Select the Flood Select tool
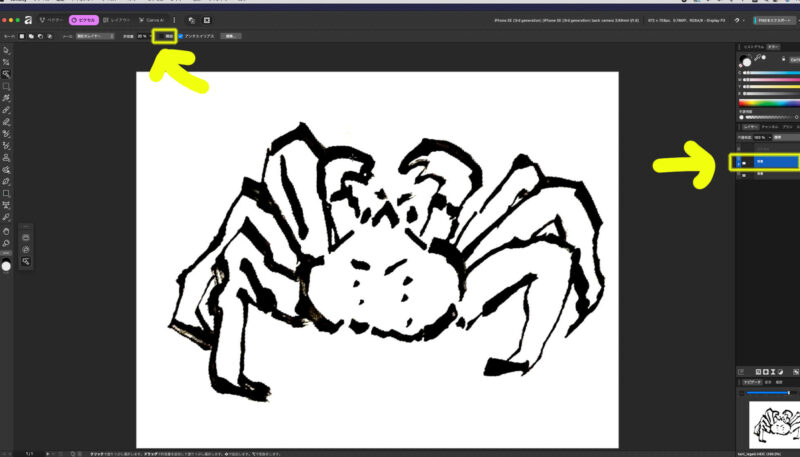 click(x=6, y=74)
